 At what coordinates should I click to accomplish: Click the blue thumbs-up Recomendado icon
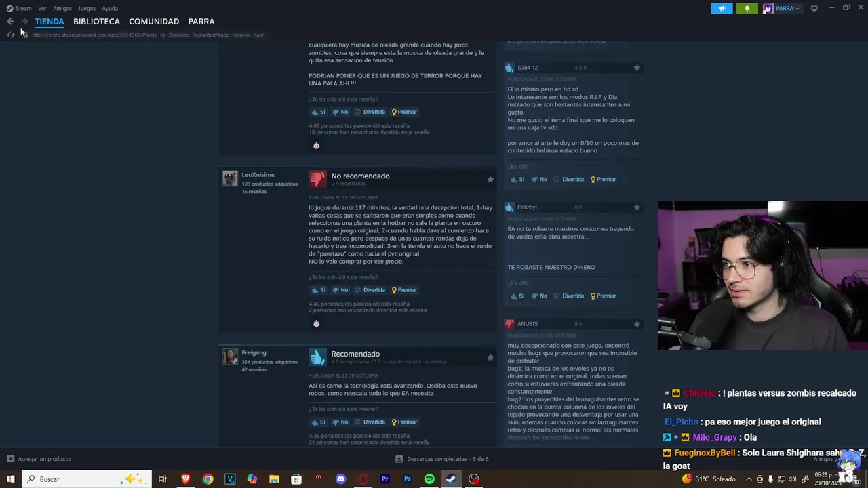click(x=317, y=357)
